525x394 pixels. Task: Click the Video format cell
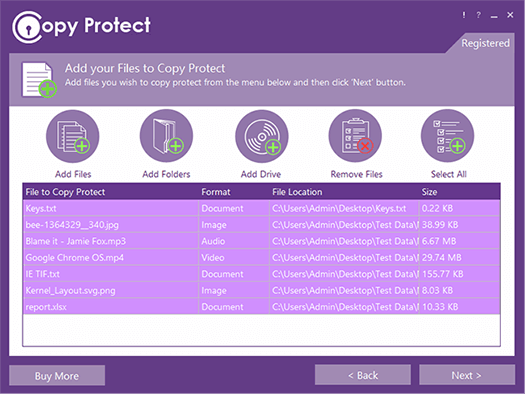(x=234, y=258)
